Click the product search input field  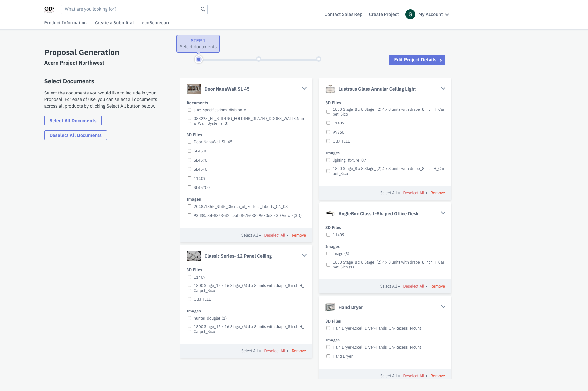[130, 9]
